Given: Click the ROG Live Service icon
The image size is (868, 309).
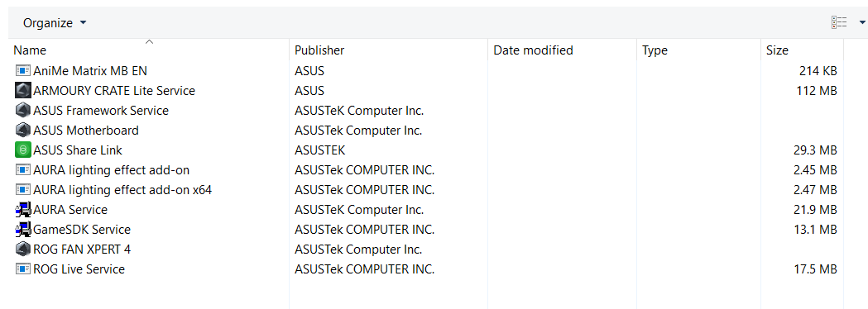Looking at the screenshot, I should 22,269.
